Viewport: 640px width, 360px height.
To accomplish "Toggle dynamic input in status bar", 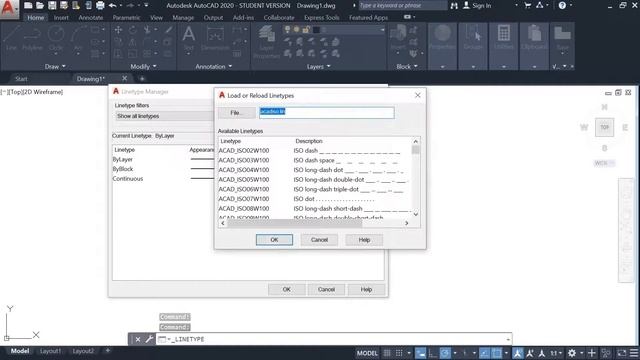I will pyautogui.click(x=420, y=353).
